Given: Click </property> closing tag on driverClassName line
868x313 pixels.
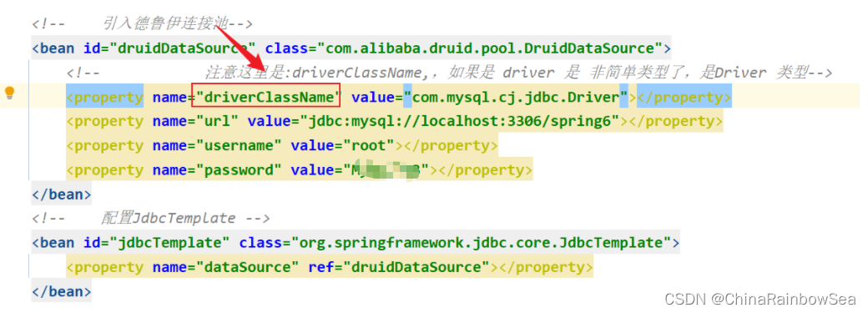Looking at the screenshot, I should [x=684, y=97].
